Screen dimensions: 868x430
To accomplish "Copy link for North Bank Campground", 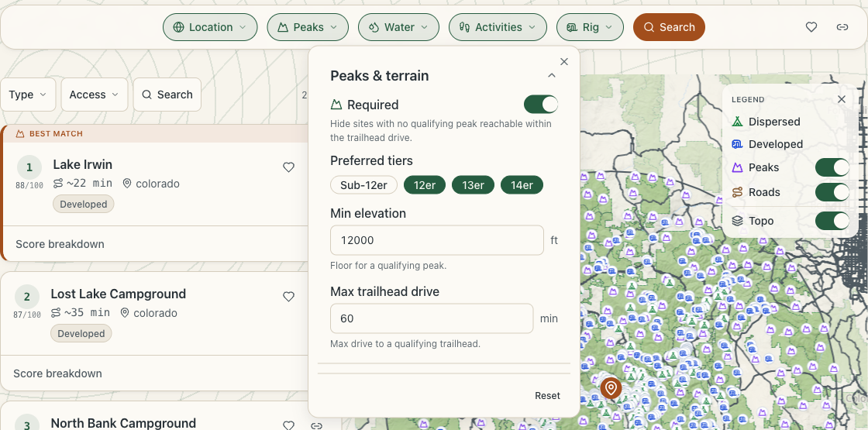I will click(x=317, y=425).
